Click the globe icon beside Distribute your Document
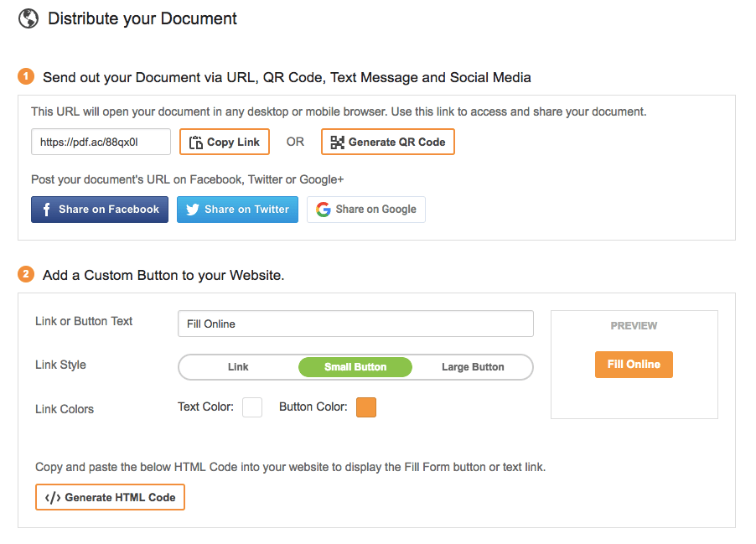The image size is (756, 544). click(x=28, y=18)
